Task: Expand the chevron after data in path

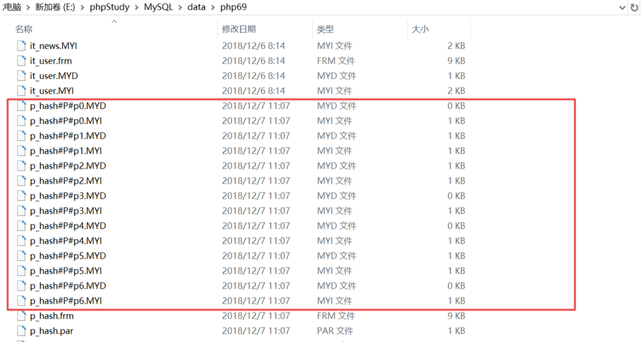Action: 213,8
